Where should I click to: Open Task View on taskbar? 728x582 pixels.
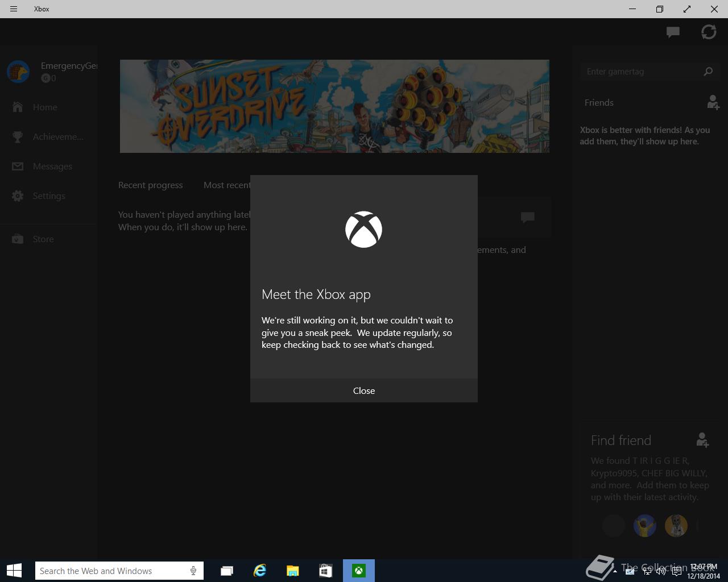(x=227, y=571)
